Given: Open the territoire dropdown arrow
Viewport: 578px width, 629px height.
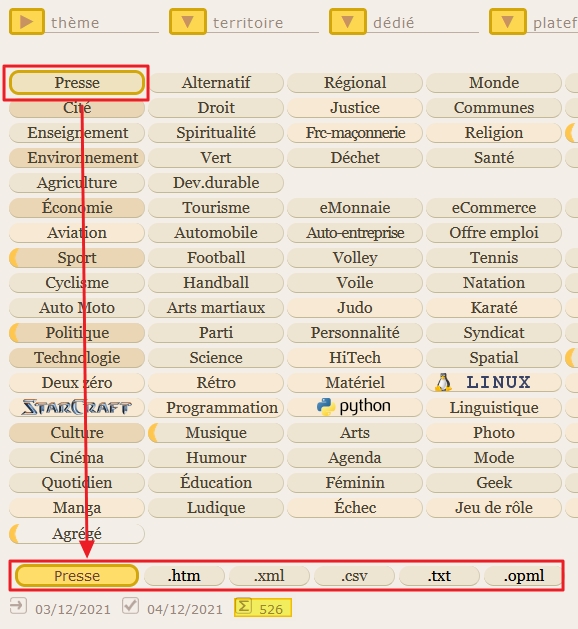Looking at the screenshot, I should tap(188, 22).
